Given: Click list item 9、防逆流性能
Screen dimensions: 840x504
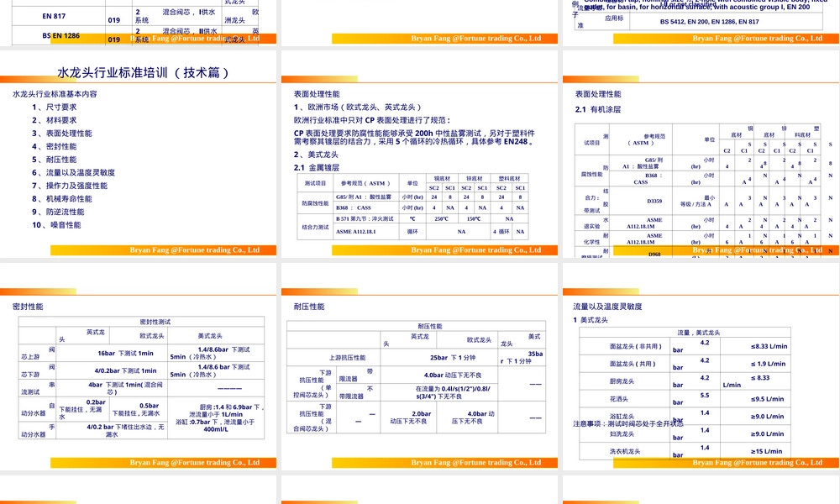Looking at the screenshot, I should pyautogui.click(x=61, y=212).
